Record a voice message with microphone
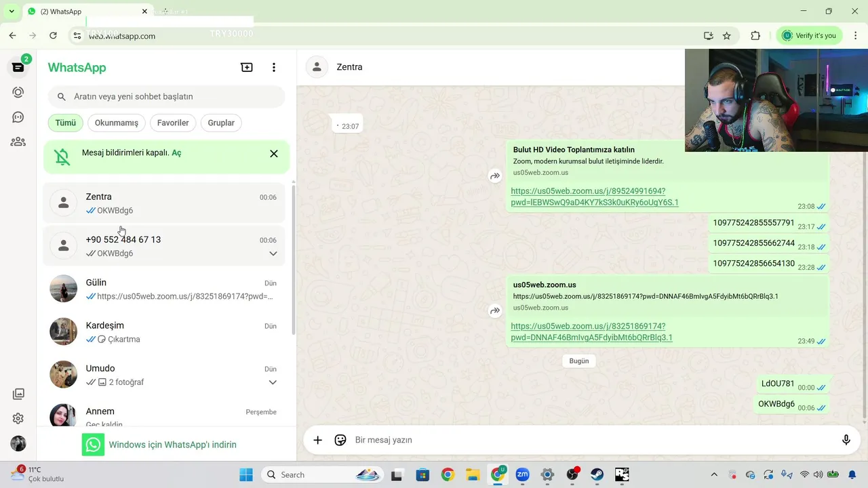 click(x=846, y=440)
